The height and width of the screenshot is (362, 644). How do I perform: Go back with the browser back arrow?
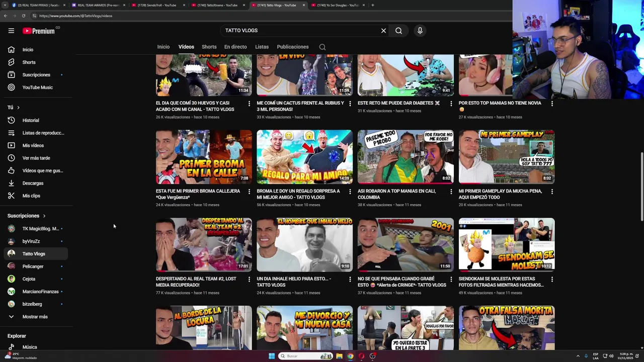coord(5,16)
